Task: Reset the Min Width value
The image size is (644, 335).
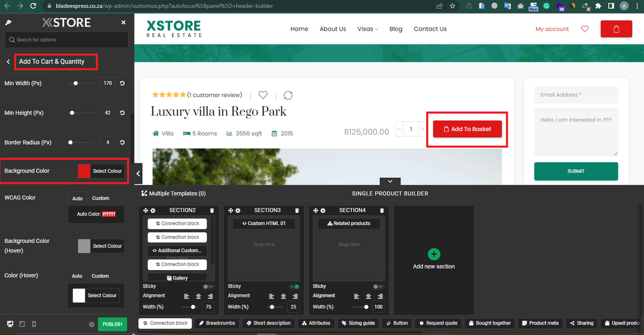Action: point(122,83)
